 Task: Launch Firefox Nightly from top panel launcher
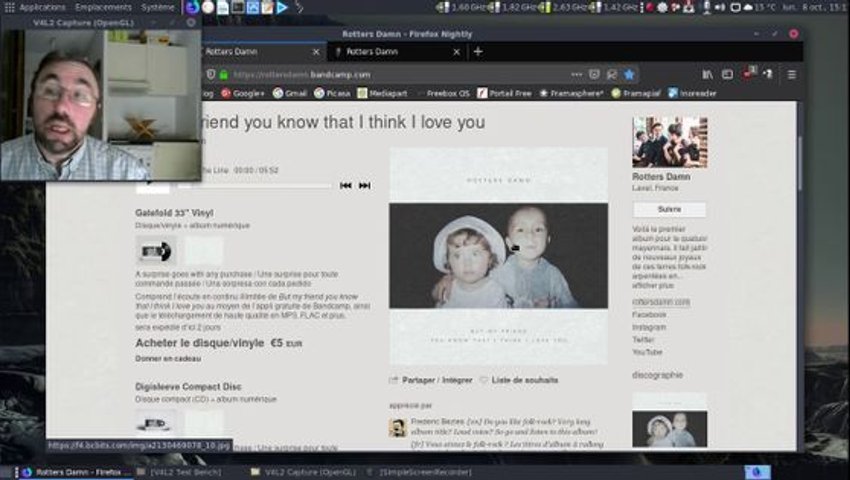point(192,7)
